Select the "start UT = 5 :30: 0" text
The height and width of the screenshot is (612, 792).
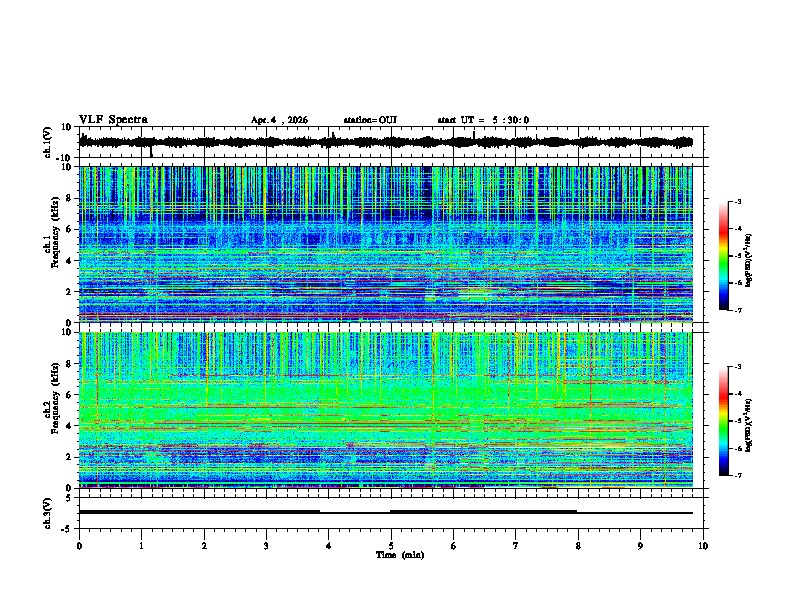coord(483,120)
